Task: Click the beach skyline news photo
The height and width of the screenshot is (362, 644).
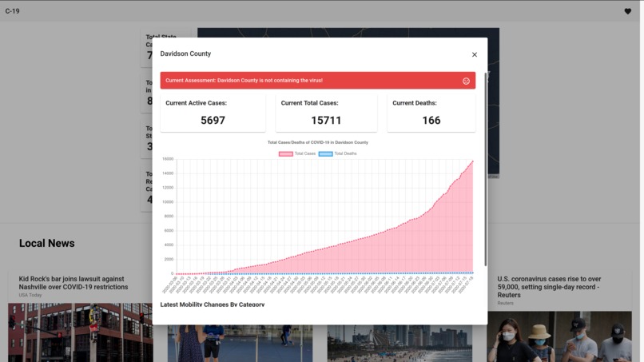Action: tap(400, 344)
